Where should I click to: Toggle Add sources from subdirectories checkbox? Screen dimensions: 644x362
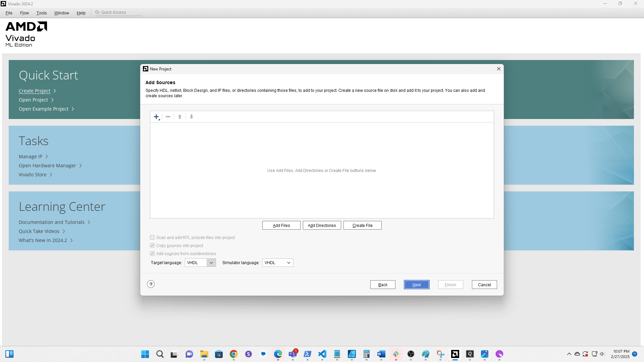point(152,253)
